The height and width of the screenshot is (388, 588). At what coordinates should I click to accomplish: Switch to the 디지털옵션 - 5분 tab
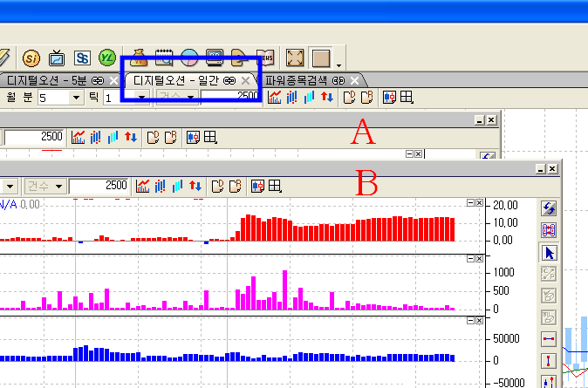click(54, 80)
